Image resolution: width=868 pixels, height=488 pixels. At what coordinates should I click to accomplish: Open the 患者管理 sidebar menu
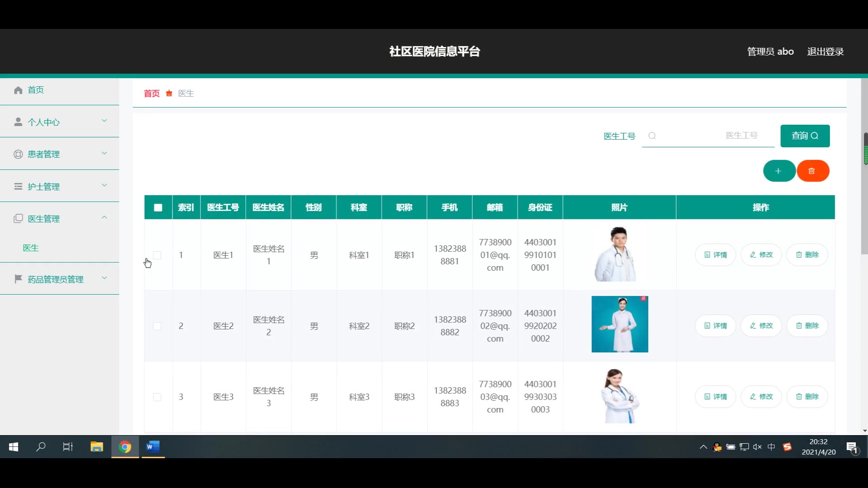60,154
